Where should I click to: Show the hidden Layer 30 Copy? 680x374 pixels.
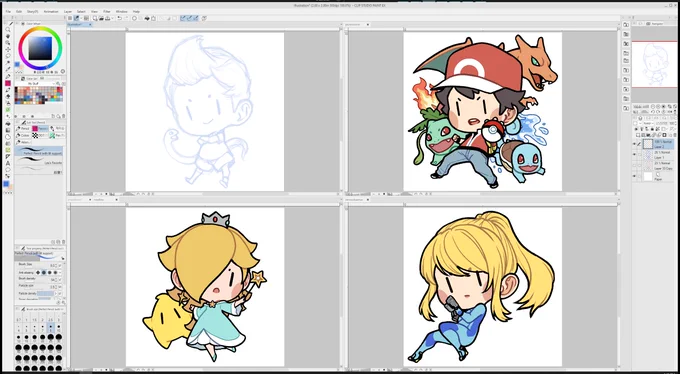tap(634, 165)
